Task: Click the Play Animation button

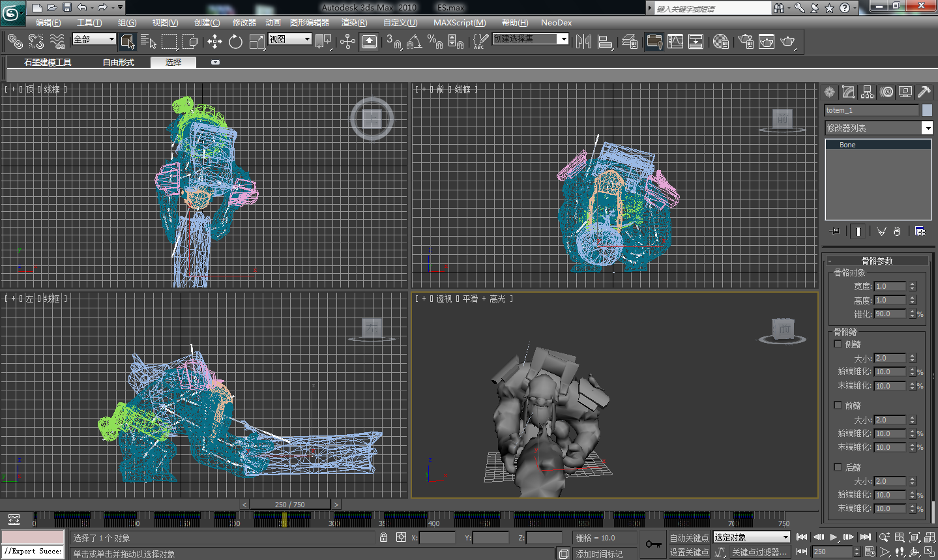Action: (834, 537)
